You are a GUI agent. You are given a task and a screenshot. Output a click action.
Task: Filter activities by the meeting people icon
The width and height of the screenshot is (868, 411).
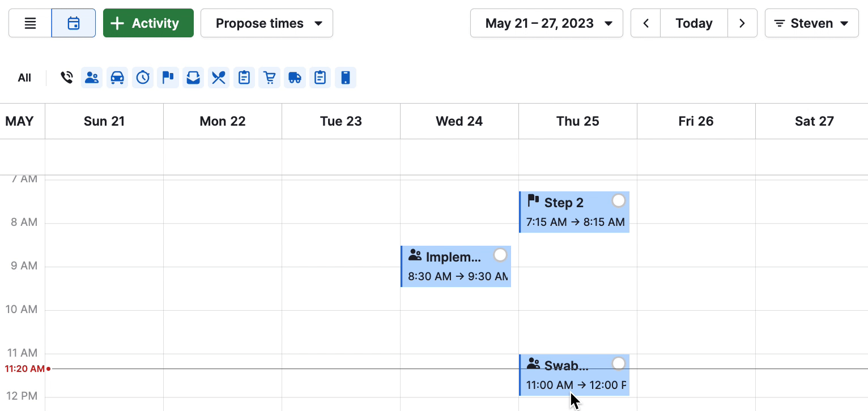[92, 78]
